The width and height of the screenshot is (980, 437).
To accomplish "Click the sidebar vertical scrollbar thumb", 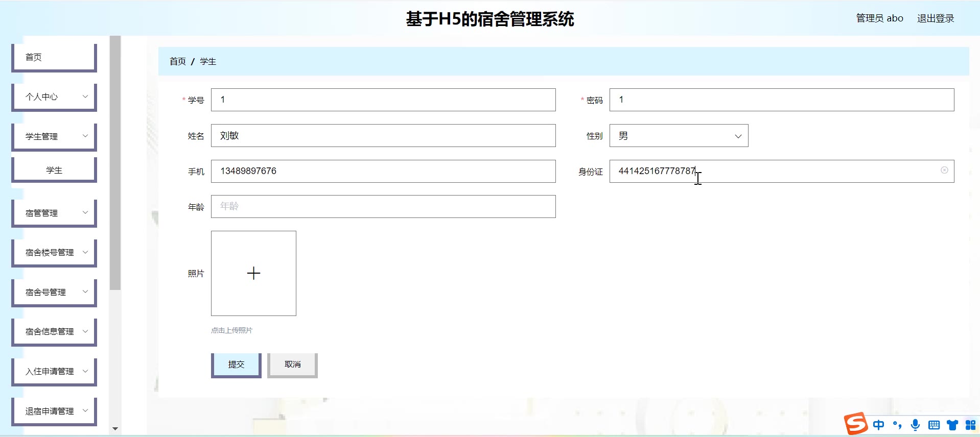I will pos(115,163).
